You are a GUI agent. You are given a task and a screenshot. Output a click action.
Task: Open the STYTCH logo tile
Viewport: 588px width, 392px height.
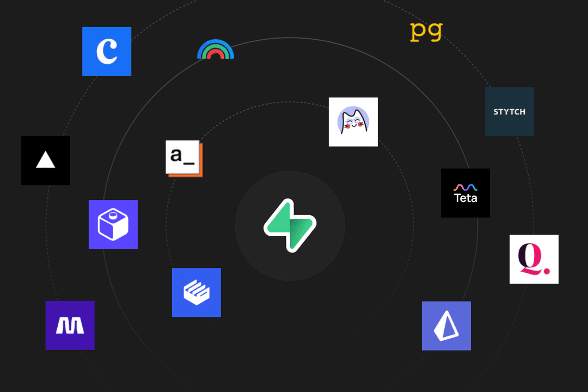point(509,111)
